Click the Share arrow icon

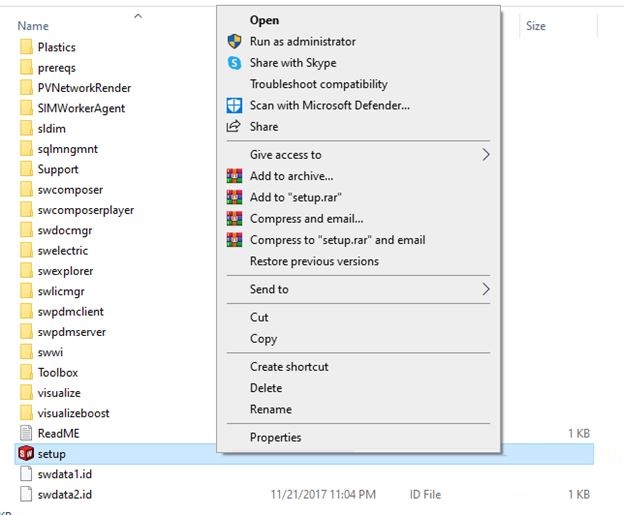(234, 127)
